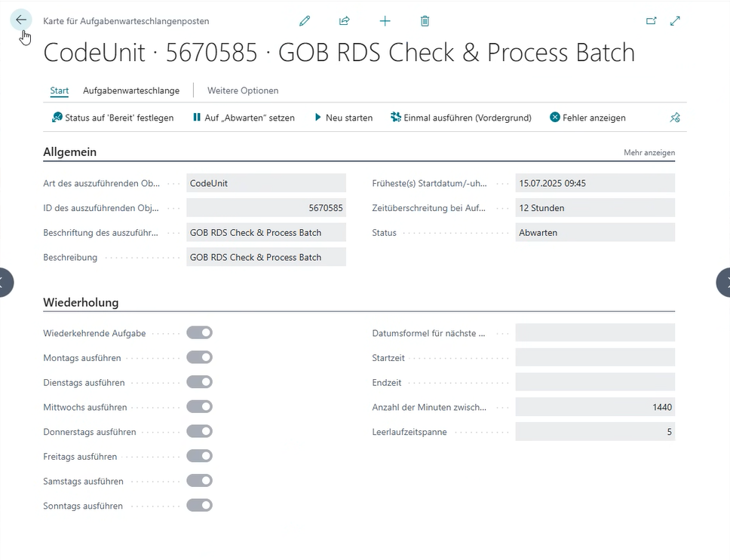Viewport: 730px width, 560px height.
Task: Collapse the Allgemein section header
Action: click(70, 152)
